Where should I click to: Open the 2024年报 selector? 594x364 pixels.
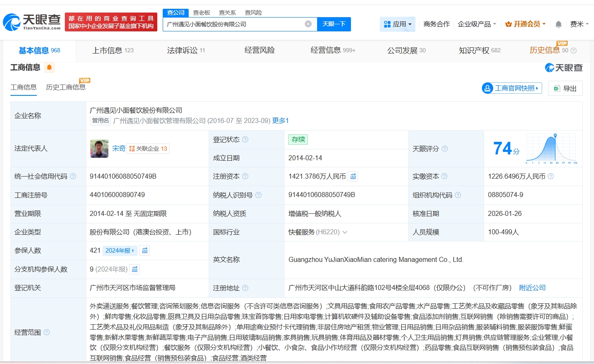tap(120, 250)
